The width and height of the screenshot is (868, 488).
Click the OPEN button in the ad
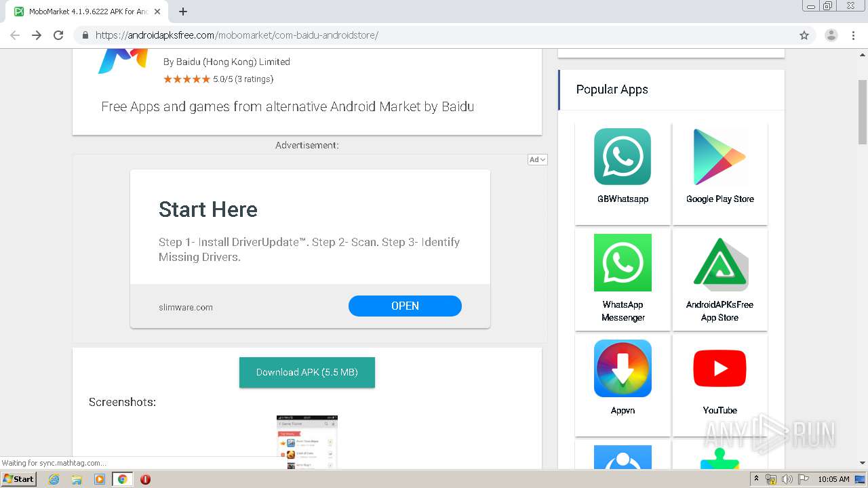coord(405,306)
